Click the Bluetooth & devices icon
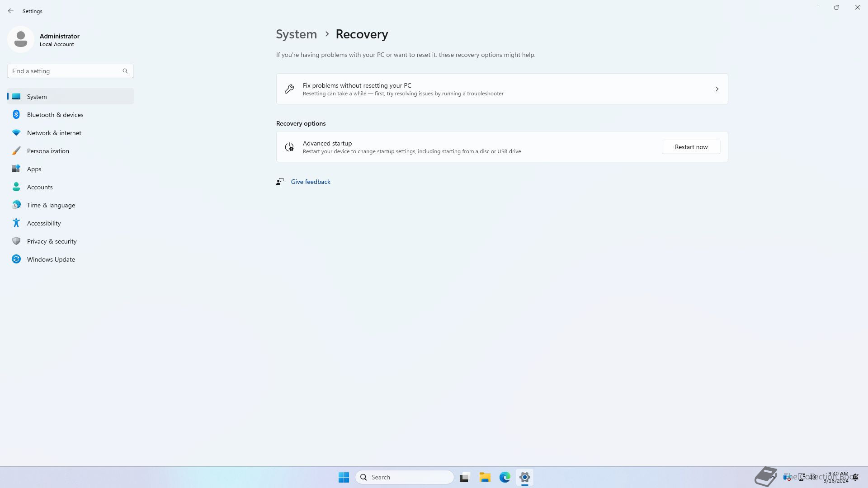Viewport: 868px width, 488px height. 16,115
